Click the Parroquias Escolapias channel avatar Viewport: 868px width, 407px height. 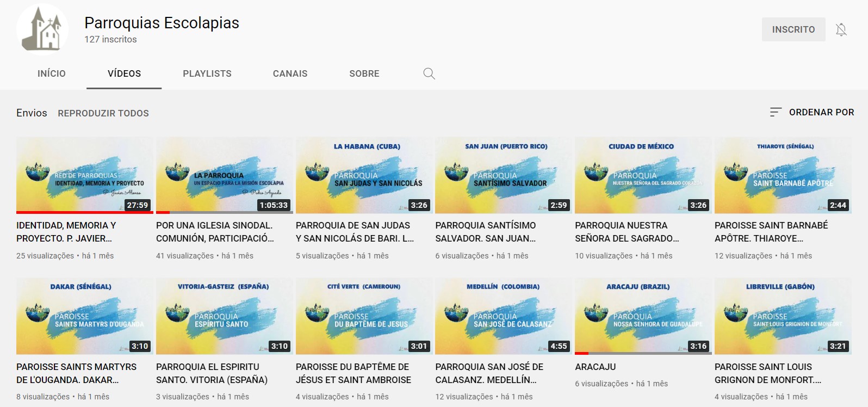42,29
